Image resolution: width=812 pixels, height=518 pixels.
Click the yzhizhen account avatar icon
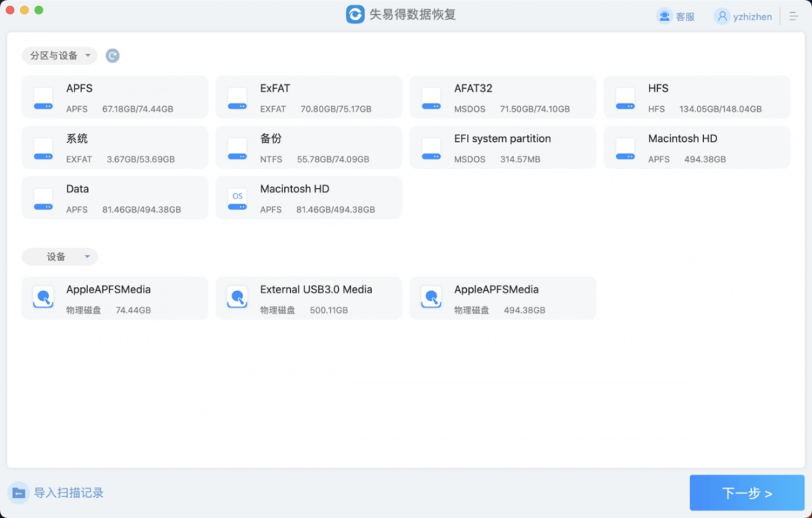(x=721, y=16)
